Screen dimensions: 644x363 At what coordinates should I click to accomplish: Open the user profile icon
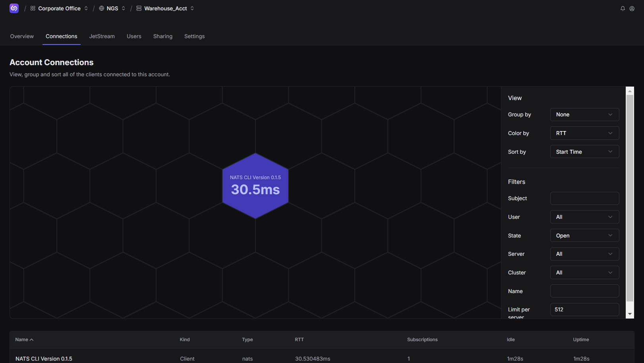632,8
